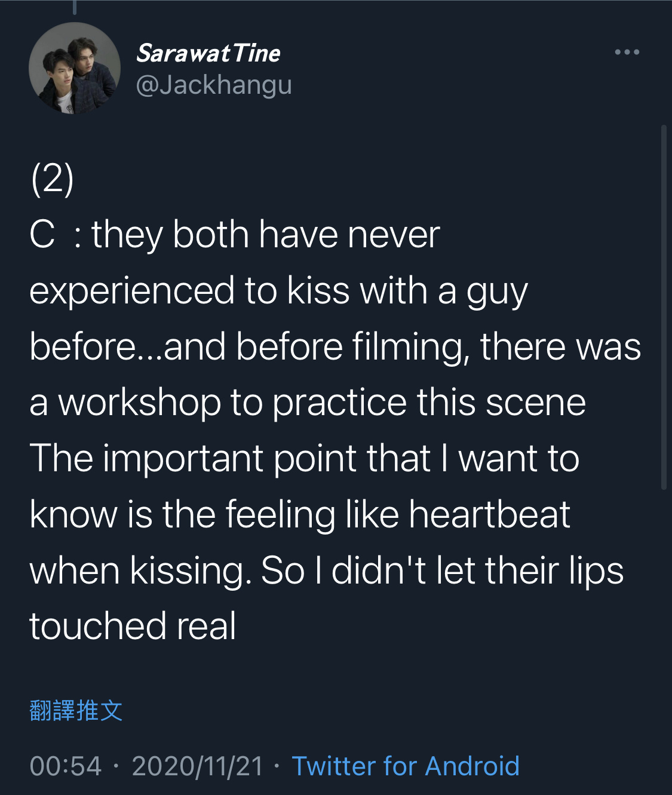Select the 00:54 tweet timestamp

[66, 766]
